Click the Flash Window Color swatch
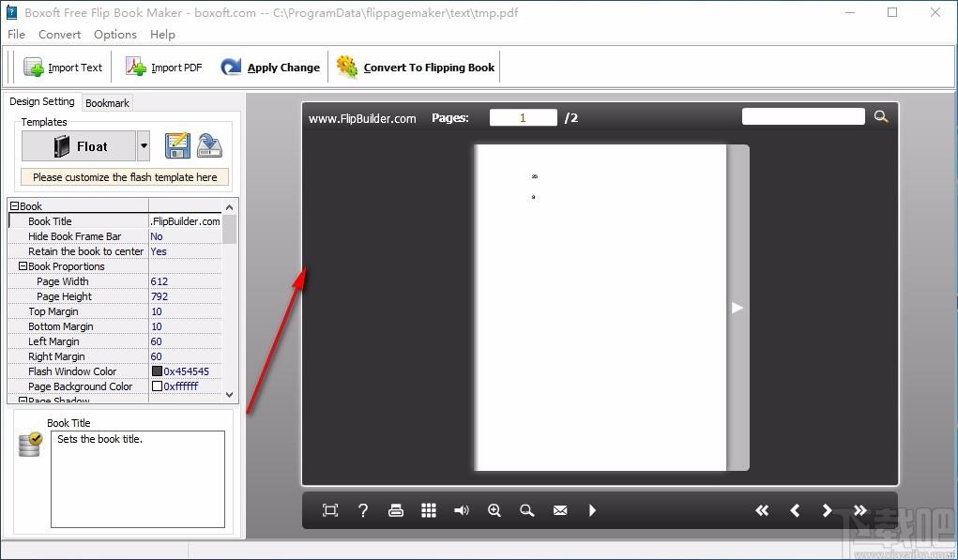The image size is (958, 560). [157, 371]
